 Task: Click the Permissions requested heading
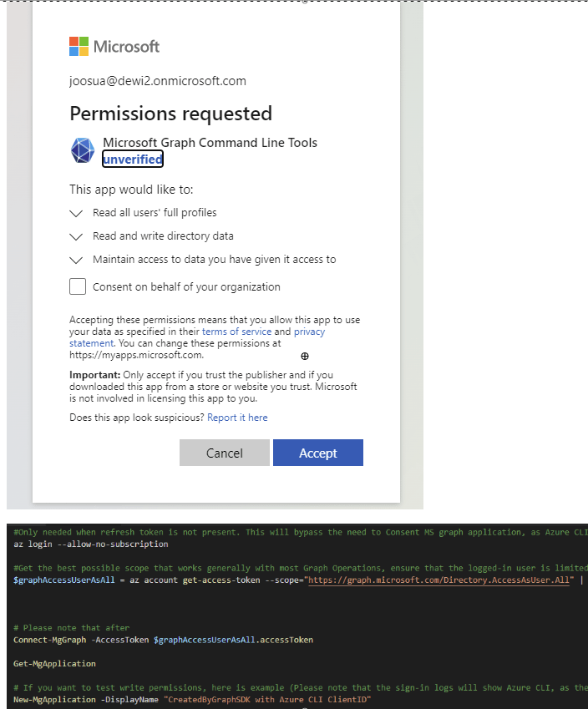170,114
